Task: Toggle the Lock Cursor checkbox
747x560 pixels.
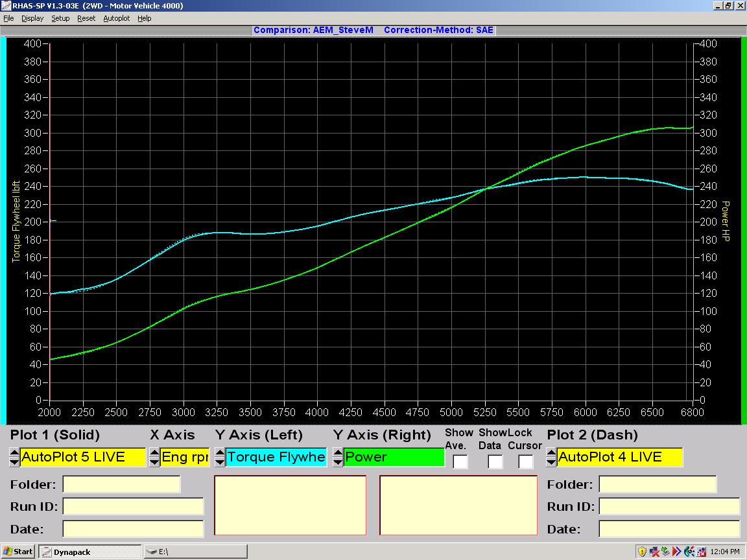Action: [x=525, y=461]
